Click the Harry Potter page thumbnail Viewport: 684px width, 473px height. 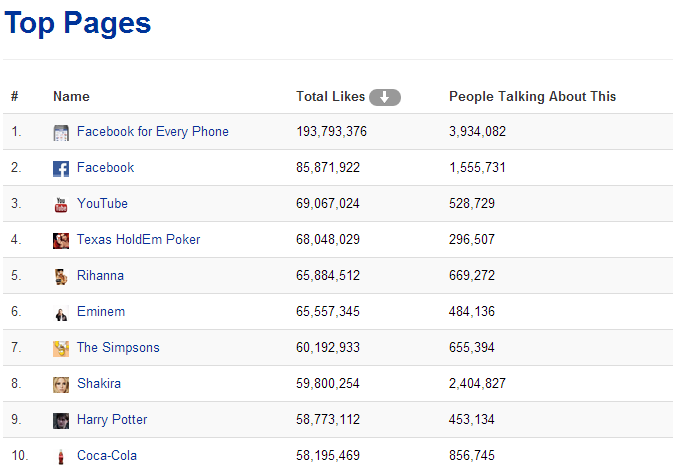(61, 420)
